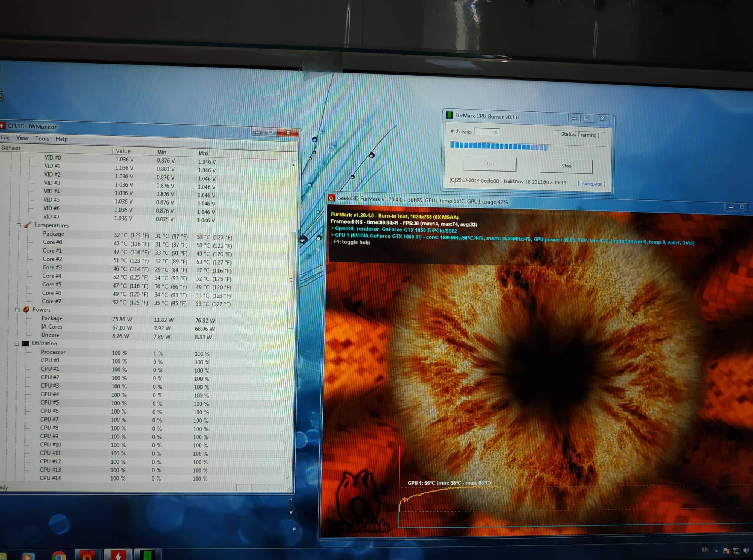The height and width of the screenshot is (560, 753).
Task: Open the network tray icon
Action: (737, 551)
